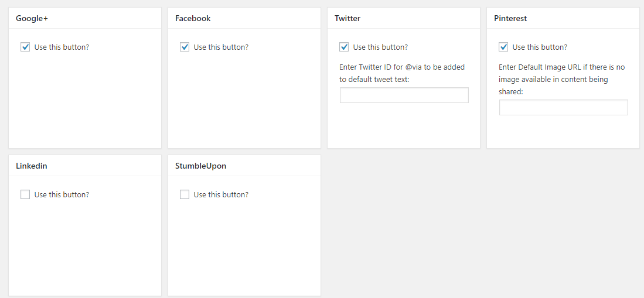The image size is (644, 298).
Task: Toggle the Pinterest panel header
Action: (563, 18)
